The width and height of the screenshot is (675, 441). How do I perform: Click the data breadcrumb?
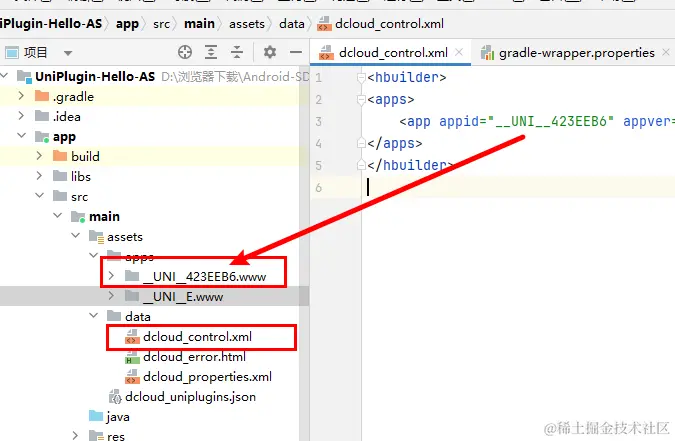(291, 24)
